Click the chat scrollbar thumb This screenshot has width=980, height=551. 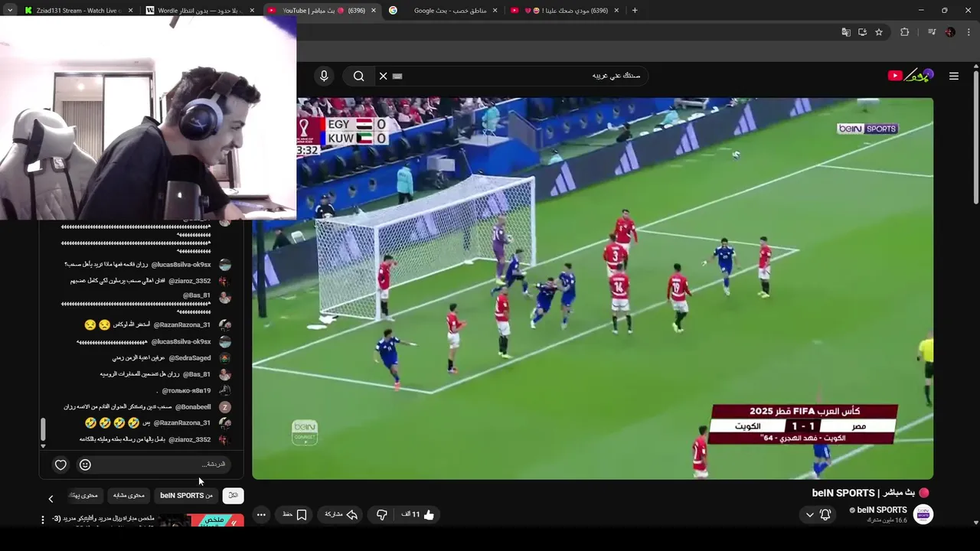point(43,429)
